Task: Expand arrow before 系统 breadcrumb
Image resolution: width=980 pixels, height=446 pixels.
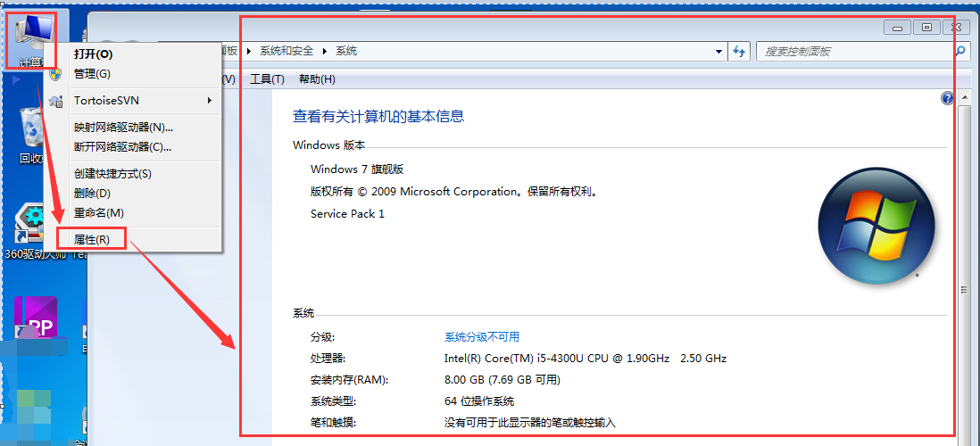Action: pos(325,51)
